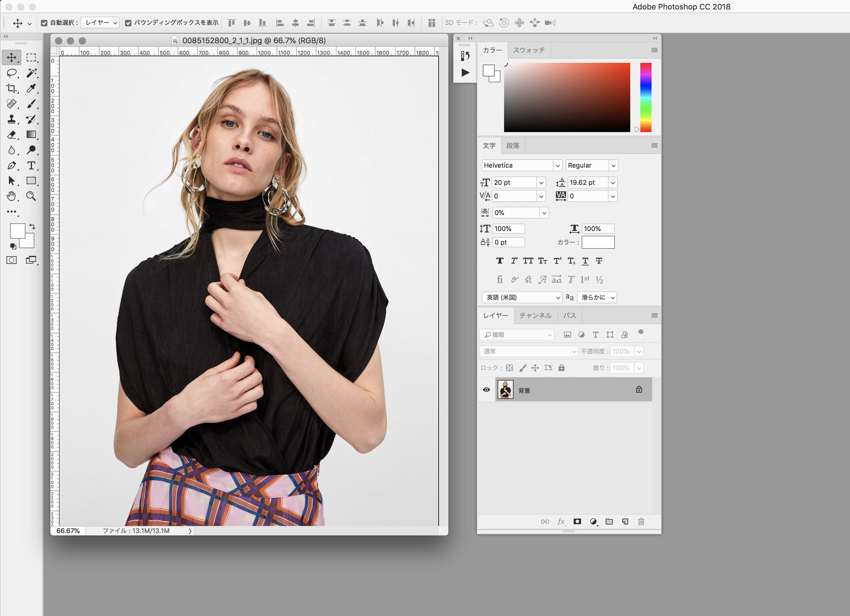The image size is (850, 616).
Task: Select the Crop tool
Action: pos(11,88)
